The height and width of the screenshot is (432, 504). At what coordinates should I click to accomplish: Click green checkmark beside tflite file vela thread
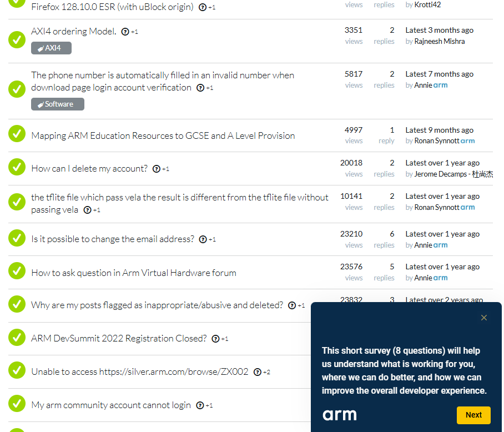pos(17,202)
